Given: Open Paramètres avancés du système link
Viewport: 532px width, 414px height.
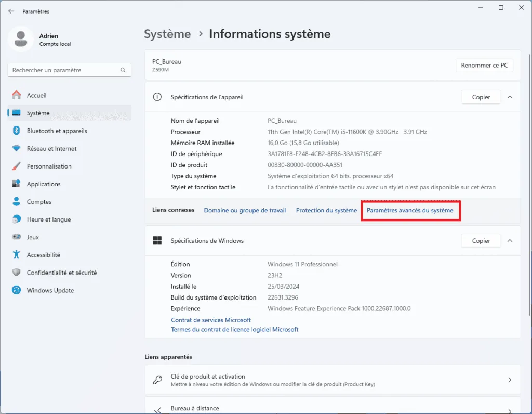Looking at the screenshot, I should 410,210.
